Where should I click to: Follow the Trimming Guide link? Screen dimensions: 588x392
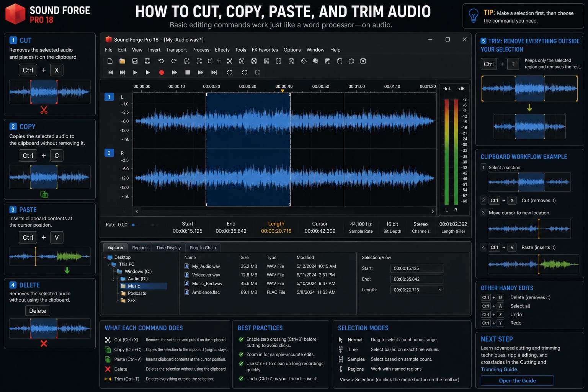[x=499, y=369]
